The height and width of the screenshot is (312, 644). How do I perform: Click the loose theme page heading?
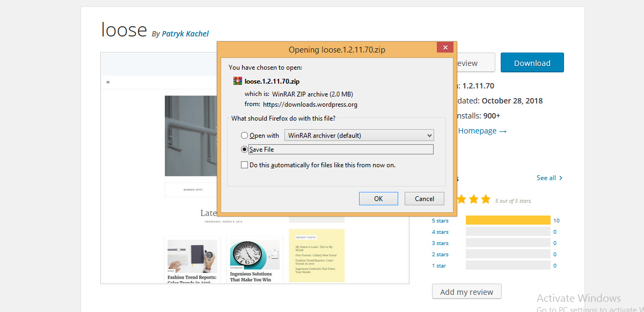coord(124,30)
